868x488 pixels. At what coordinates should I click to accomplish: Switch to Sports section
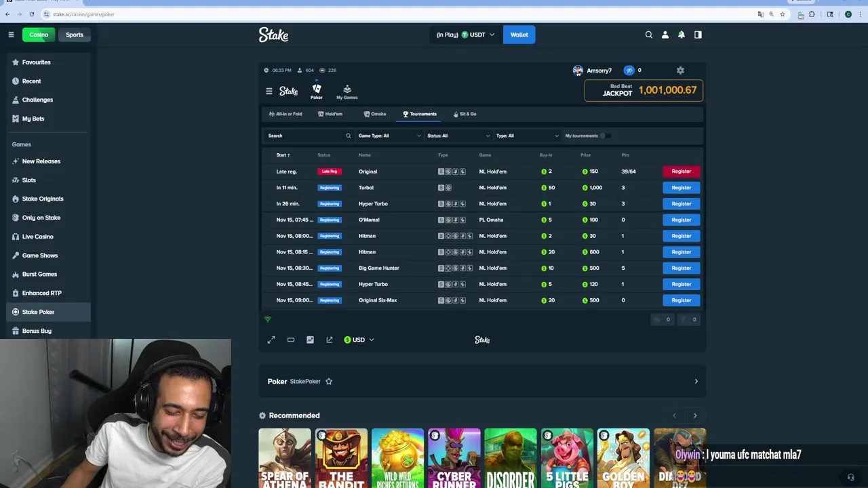[x=75, y=35]
